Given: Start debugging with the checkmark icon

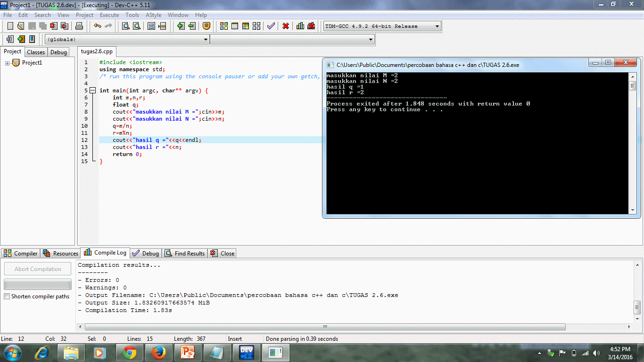Looking at the screenshot, I should [x=271, y=26].
